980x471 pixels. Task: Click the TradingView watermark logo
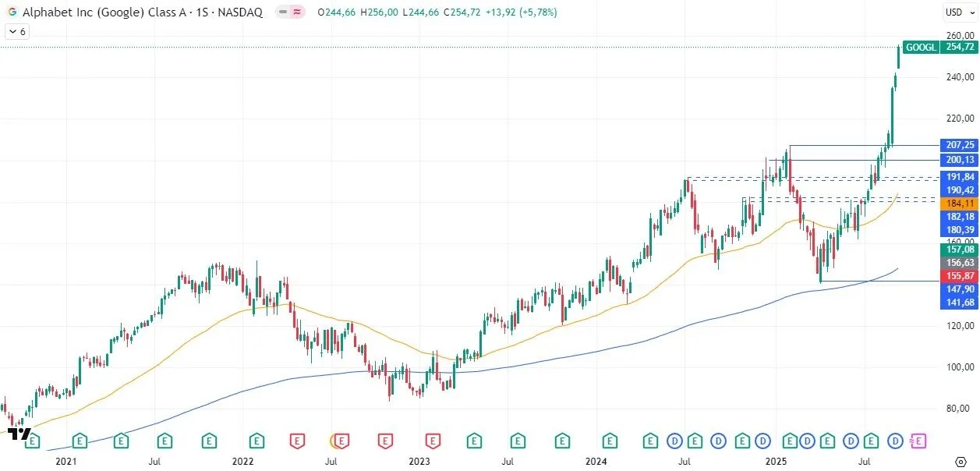pos(18,435)
